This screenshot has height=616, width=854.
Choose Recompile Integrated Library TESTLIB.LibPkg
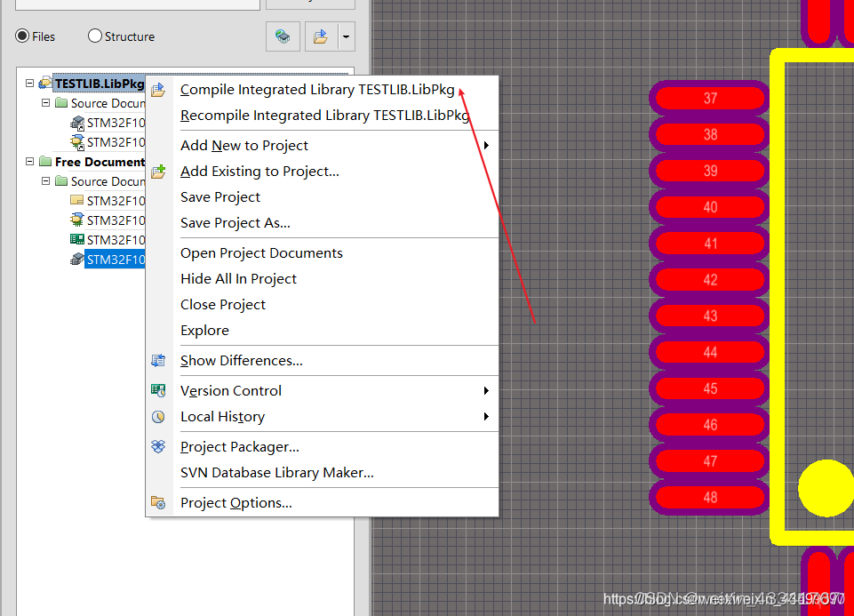click(323, 116)
